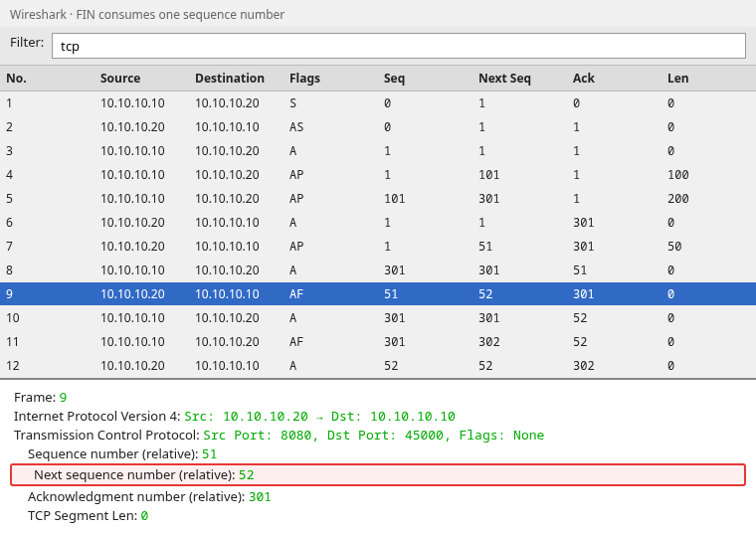Sort by the No. column header
The height and width of the screenshot is (533, 756).
[16, 79]
